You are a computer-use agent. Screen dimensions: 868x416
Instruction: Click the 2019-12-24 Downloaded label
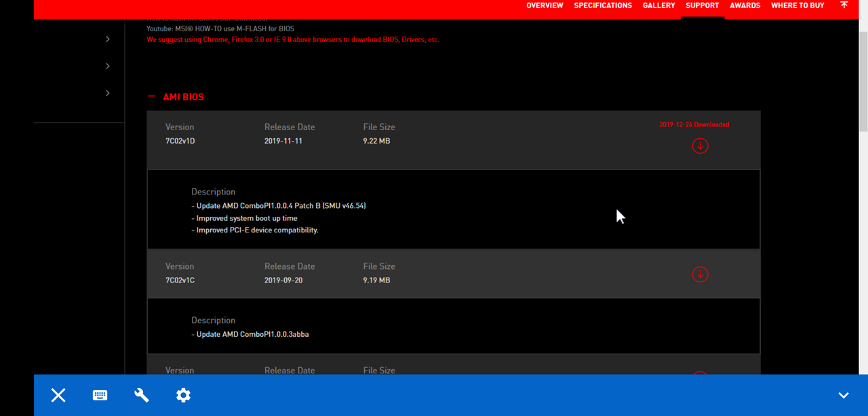(x=694, y=125)
